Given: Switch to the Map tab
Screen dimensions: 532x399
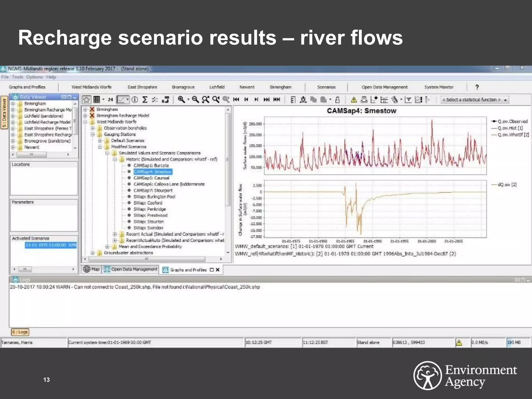Looking at the screenshot, I should click(91, 269).
